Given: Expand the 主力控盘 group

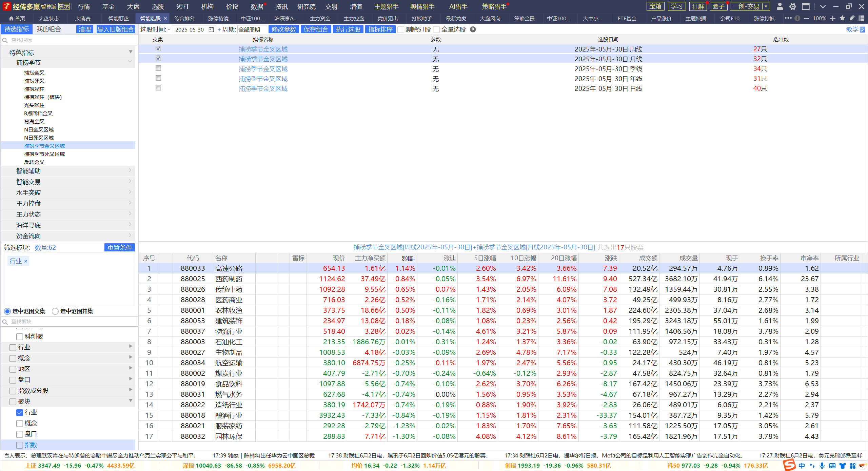Looking at the screenshot, I should (x=68, y=203).
